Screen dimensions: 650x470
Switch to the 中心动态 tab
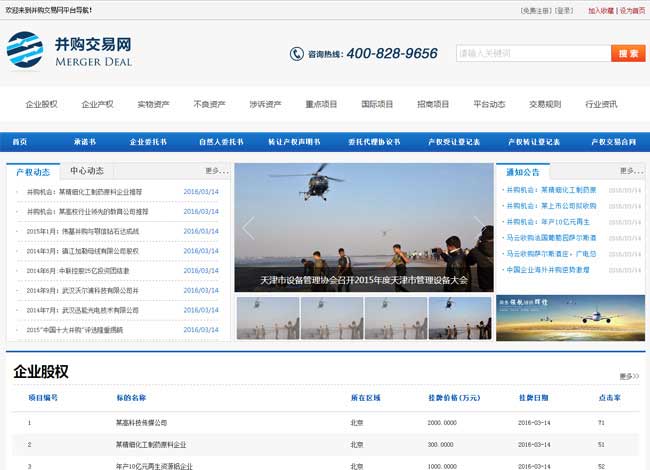pyautogui.click(x=87, y=171)
